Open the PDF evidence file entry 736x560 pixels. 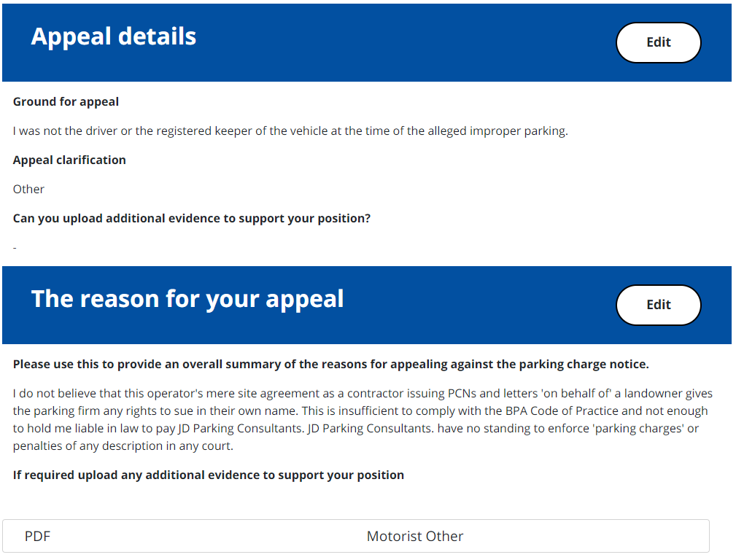(x=38, y=537)
